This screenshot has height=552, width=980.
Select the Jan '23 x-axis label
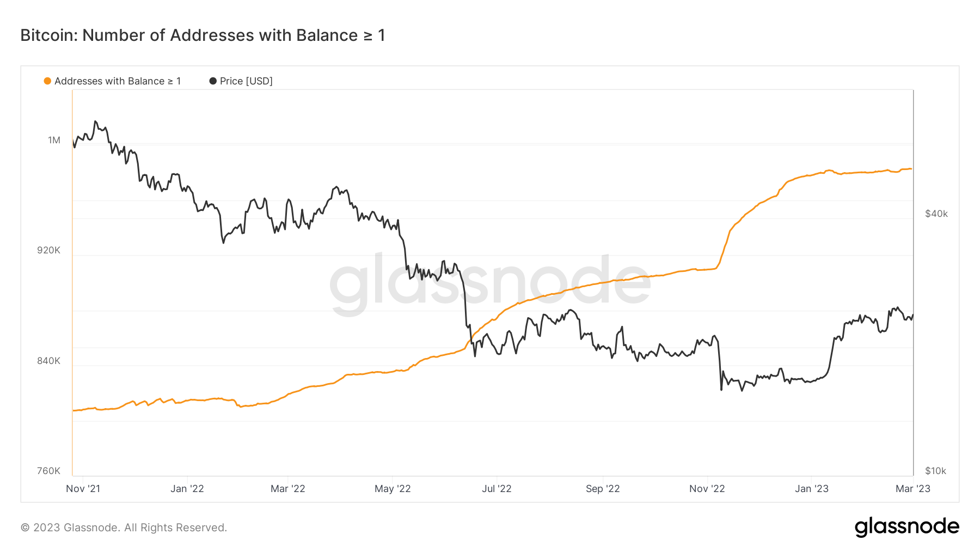[812, 489]
